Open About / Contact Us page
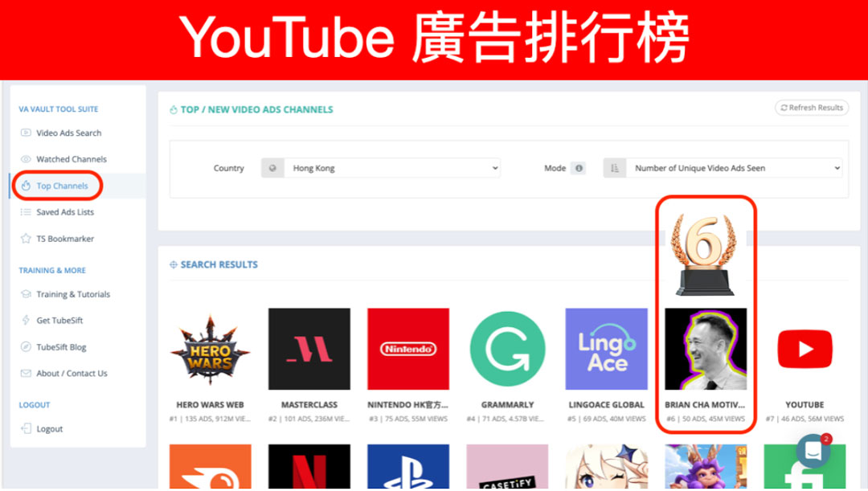Viewport: 868px width, 491px height. pyautogui.click(x=72, y=373)
